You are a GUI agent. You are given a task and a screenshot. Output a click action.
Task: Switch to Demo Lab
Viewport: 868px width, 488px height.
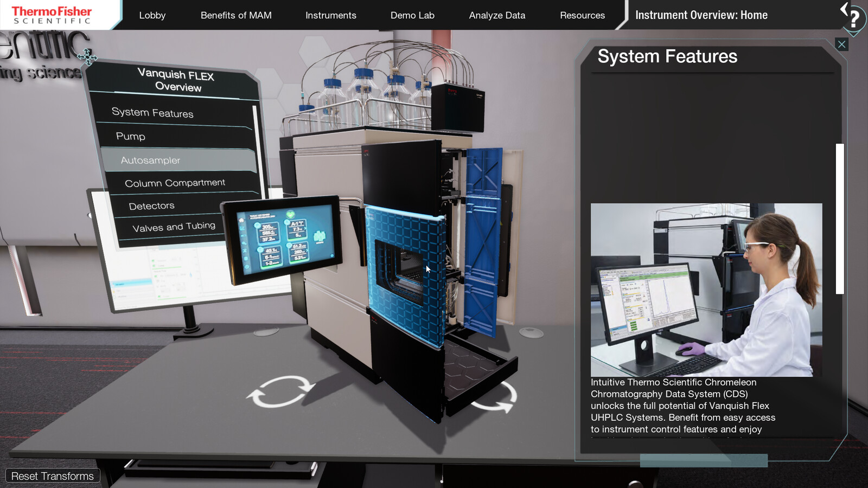pos(412,15)
